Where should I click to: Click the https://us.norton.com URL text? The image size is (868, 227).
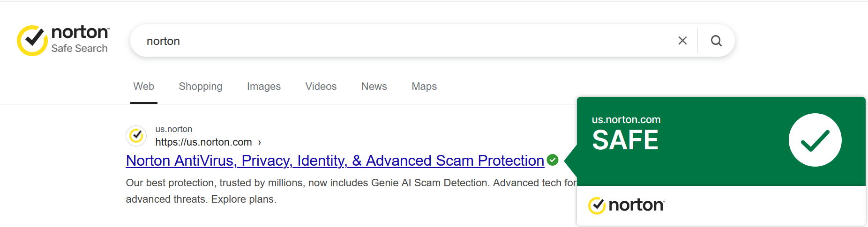click(204, 142)
